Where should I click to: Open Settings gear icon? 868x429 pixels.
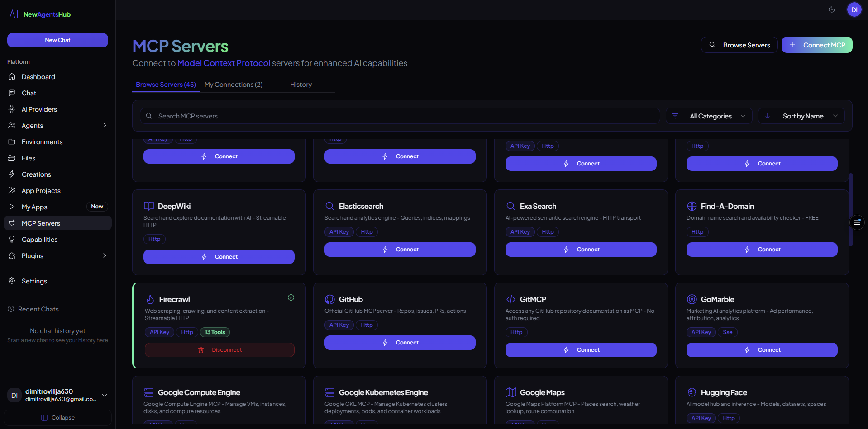pyautogui.click(x=12, y=281)
